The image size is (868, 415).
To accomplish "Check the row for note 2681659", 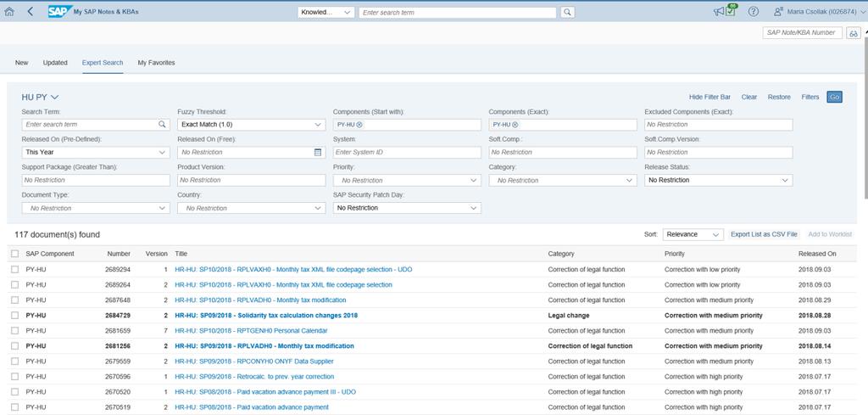I will pos(14,331).
